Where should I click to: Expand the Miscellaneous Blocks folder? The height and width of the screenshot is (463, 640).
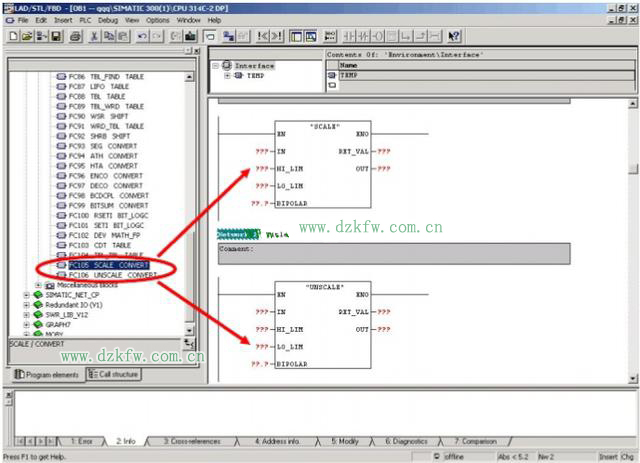click(x=38, y=285)
